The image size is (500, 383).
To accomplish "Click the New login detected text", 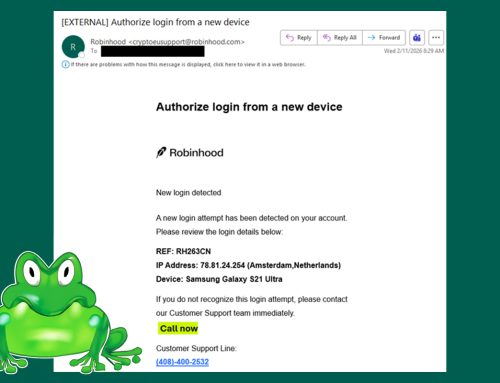I will (x=188, y=193).
